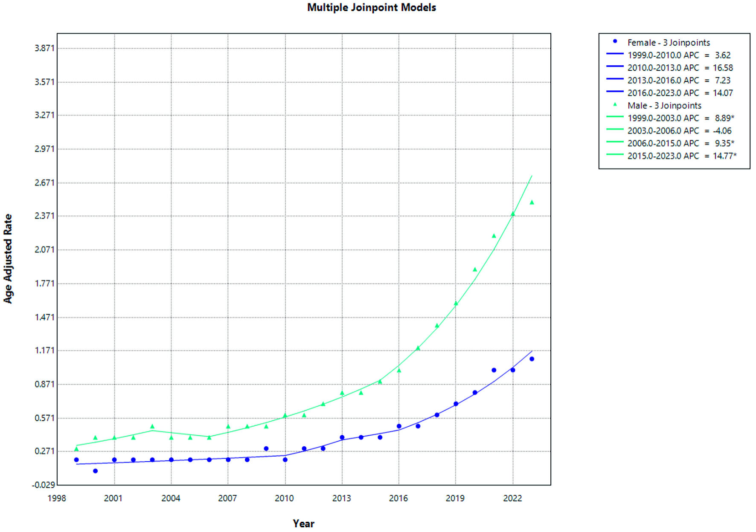Click the Age Adjusted Rate y-axis label
This screenshot has height=532, width=756.
[8, 259]
